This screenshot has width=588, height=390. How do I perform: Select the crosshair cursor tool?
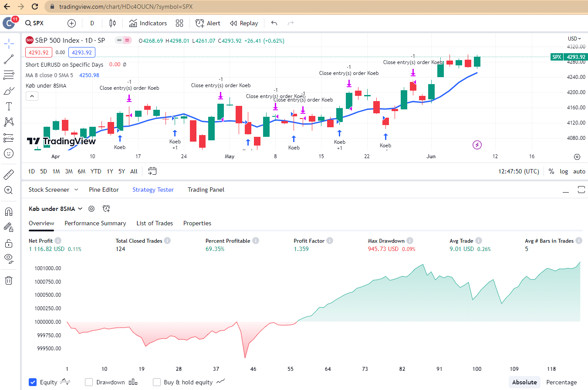9,44
